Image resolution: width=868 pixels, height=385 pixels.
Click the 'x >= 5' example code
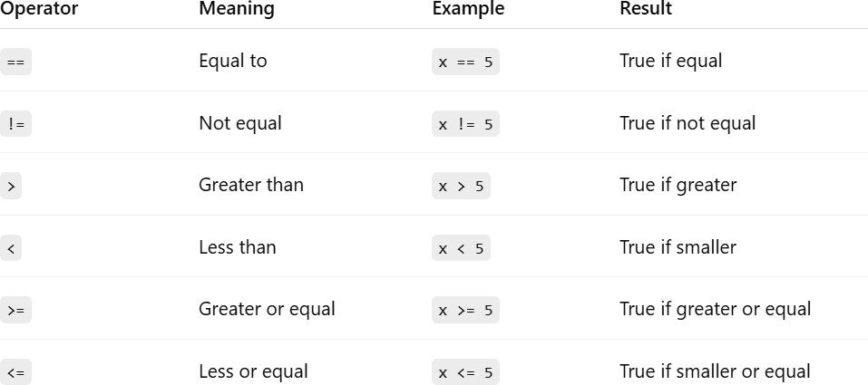465,310
